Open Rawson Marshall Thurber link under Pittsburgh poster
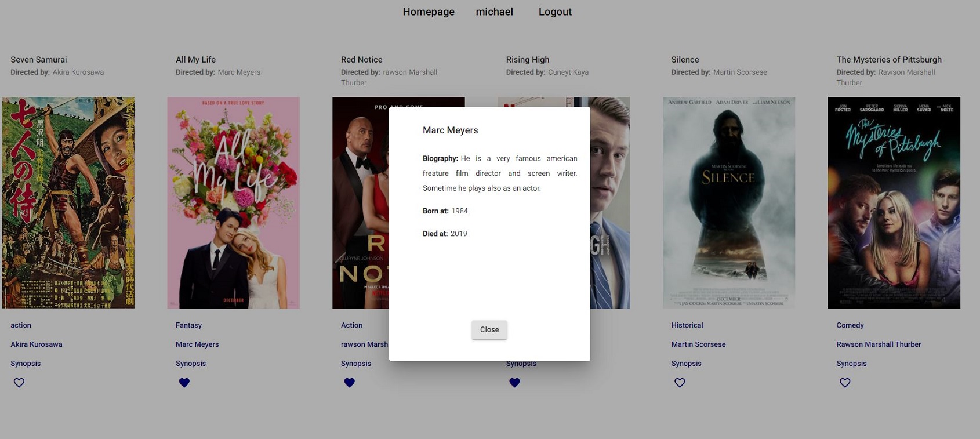Screen dimensions: 980x439 [x=879, y=344]
